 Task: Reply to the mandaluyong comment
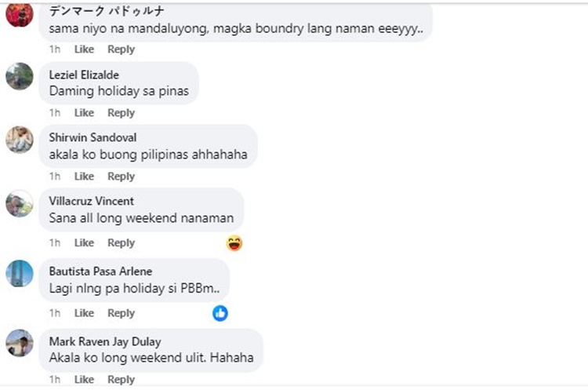coord(121,49)
